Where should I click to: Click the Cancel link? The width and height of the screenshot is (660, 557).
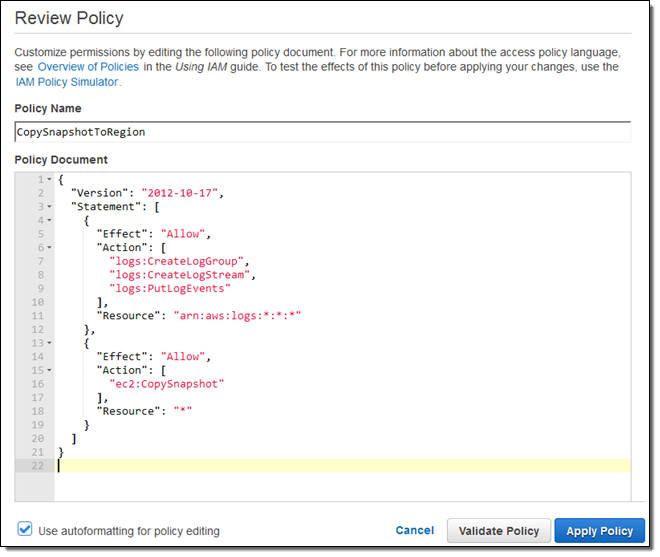coord(414,530)
